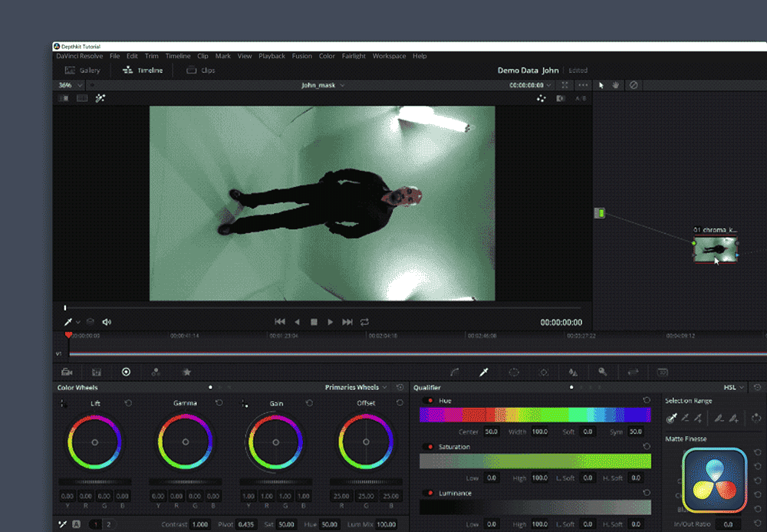This screenshot has height=532, width=767.
Task: Toggle the Hue qualifier on or off
Action: 429,401
